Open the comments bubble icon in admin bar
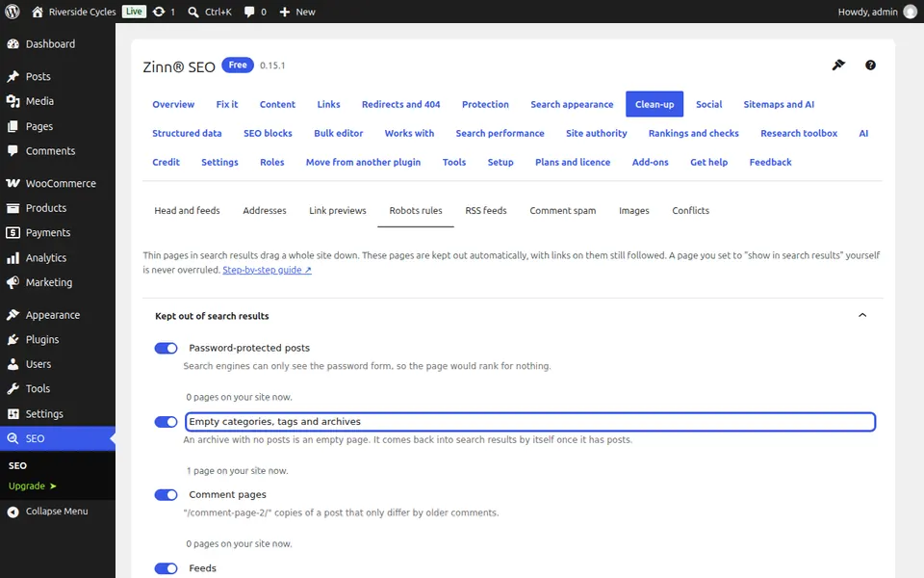The image size is (924, 578). [x=249, y=12]
